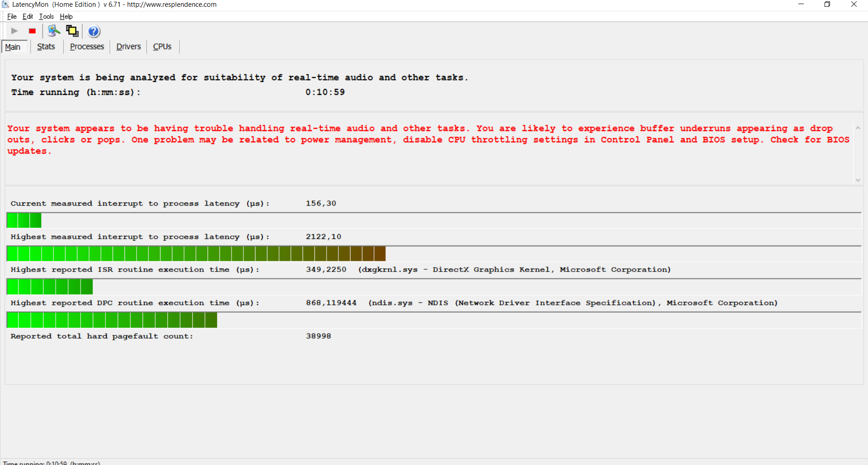Click the hard pagefault count 38998

click(x=318, y=336)
